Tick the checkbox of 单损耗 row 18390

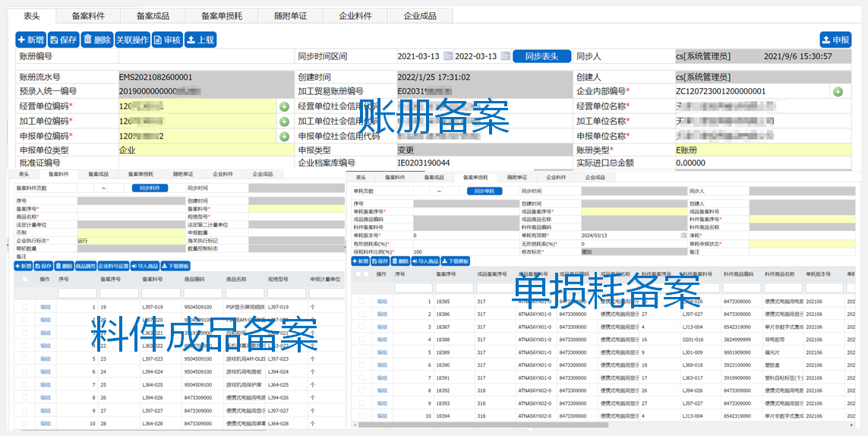[361, 365]
